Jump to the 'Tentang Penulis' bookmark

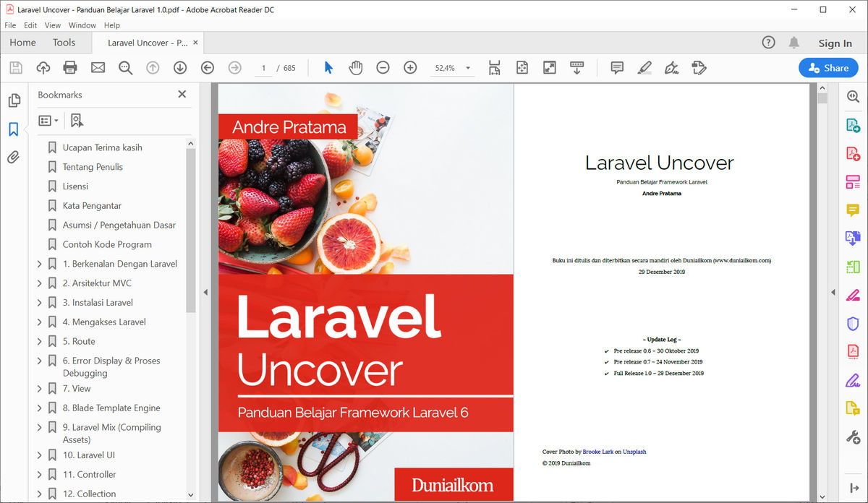coord(93,167)
